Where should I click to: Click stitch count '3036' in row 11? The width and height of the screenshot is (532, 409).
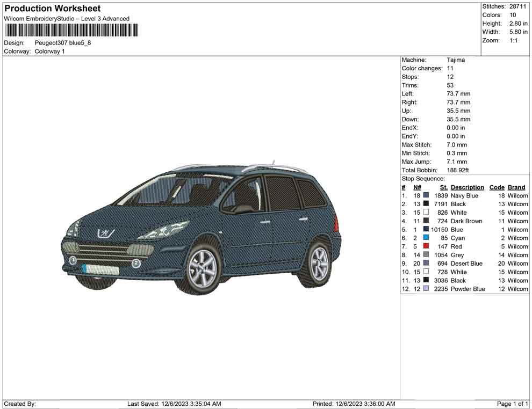441,280
